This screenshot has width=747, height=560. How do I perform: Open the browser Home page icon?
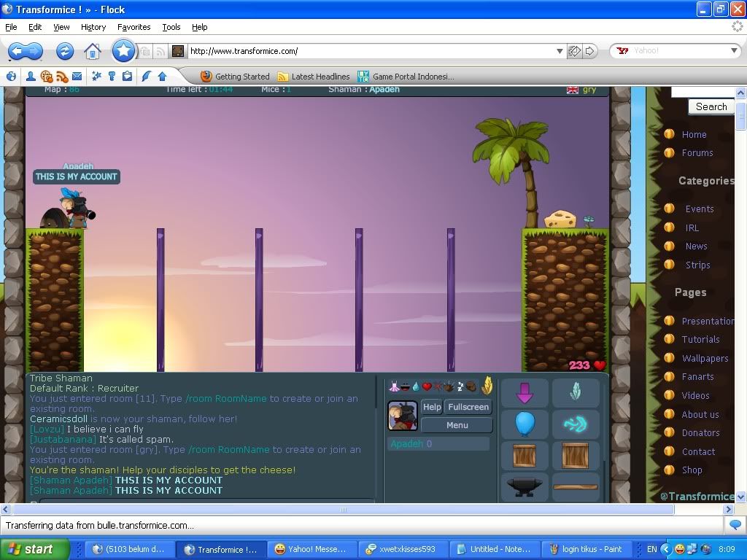click(93, 51)
